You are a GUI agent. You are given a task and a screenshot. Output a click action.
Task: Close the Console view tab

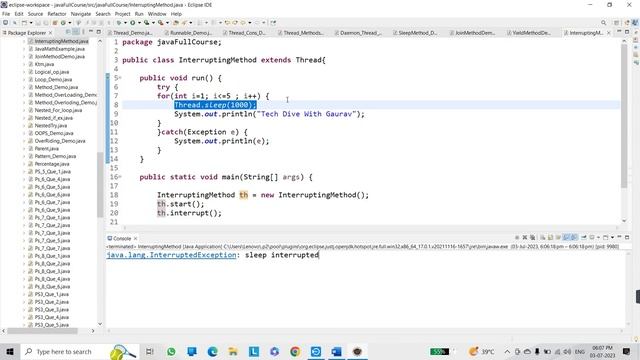pos(136,238)
